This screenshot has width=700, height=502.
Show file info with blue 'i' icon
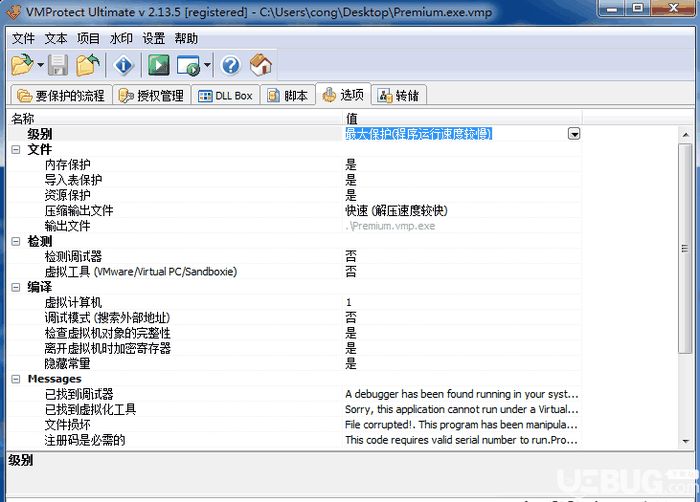[x=124, y=65]
